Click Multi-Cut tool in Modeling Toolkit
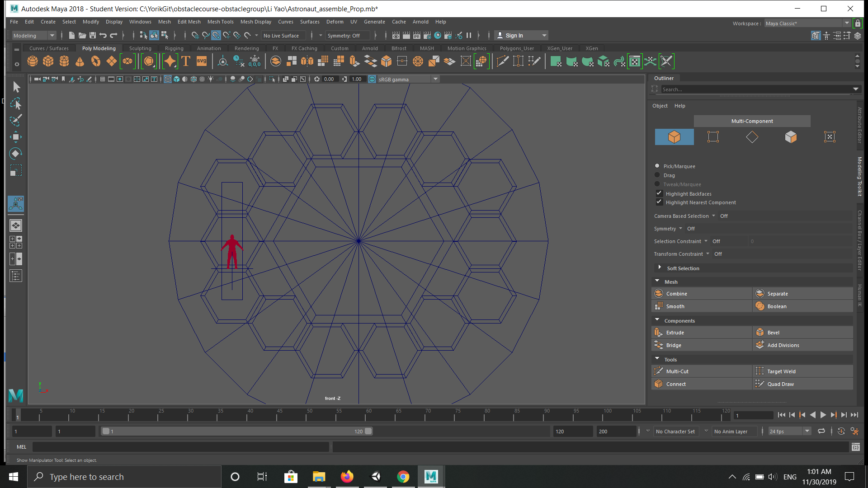 [677, 371]
